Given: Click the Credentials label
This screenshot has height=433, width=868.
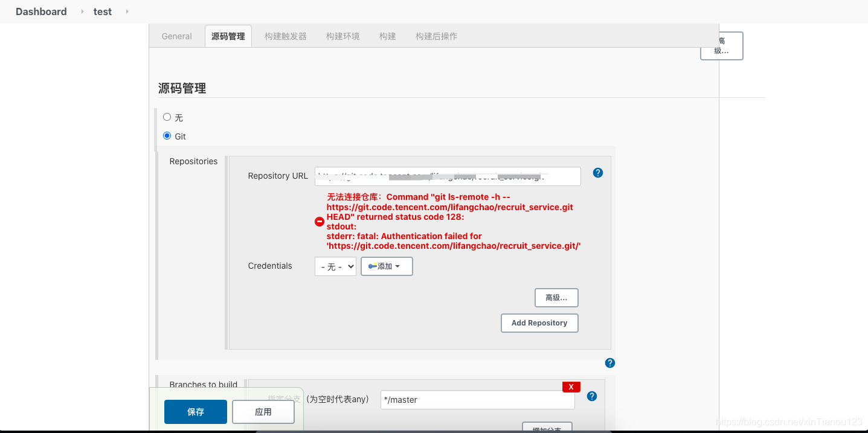Looking at the screenshot, I should (x=270, y=266).
